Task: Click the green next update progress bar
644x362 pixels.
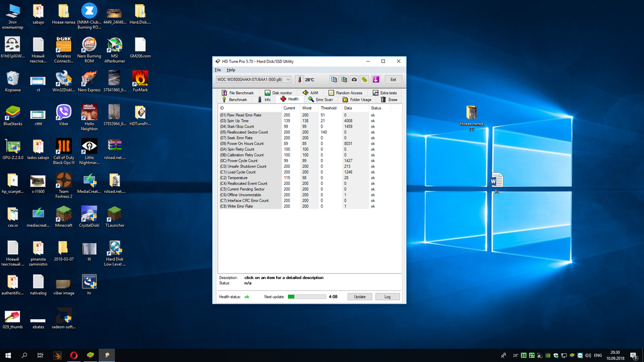Action: click(306, 297)
